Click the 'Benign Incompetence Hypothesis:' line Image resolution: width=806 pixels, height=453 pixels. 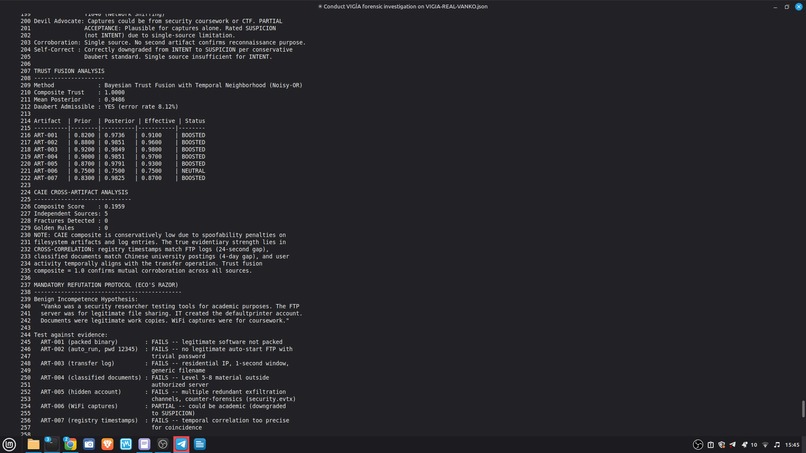click(86, 299)
